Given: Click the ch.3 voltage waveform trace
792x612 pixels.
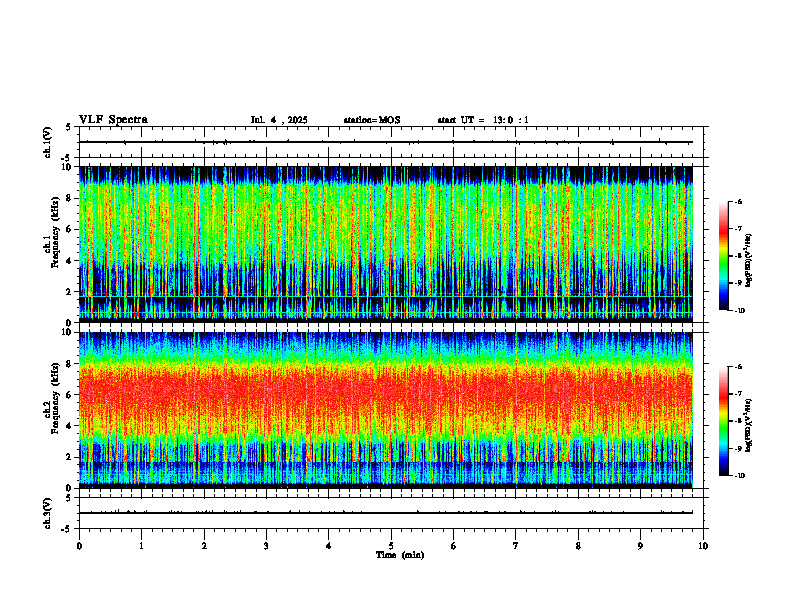Looking at the screenshot, I should (386, 513).
